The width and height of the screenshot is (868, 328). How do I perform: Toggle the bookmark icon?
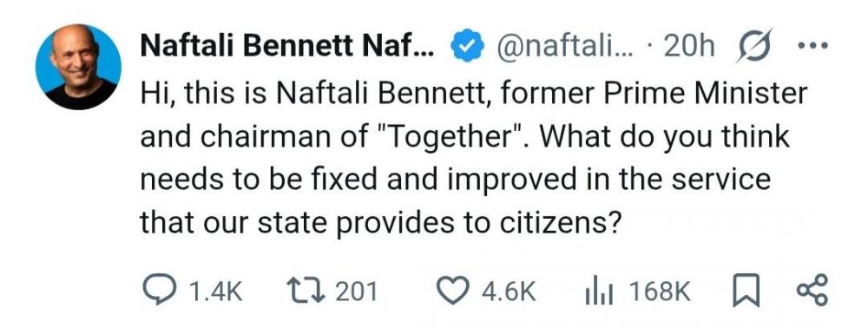tap(745, 292)
